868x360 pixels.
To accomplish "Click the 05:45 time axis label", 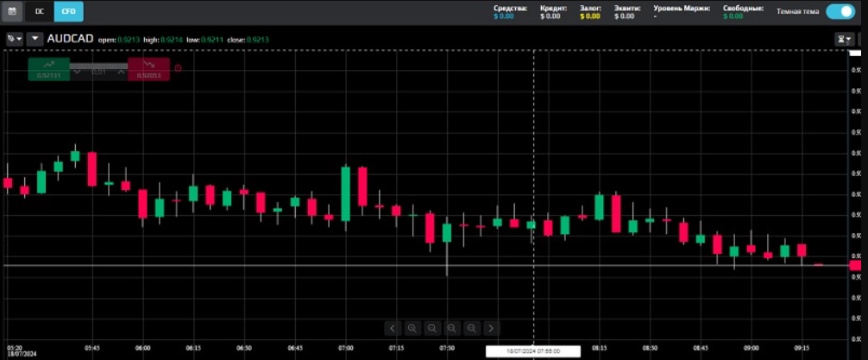I will tap(92, 349).
